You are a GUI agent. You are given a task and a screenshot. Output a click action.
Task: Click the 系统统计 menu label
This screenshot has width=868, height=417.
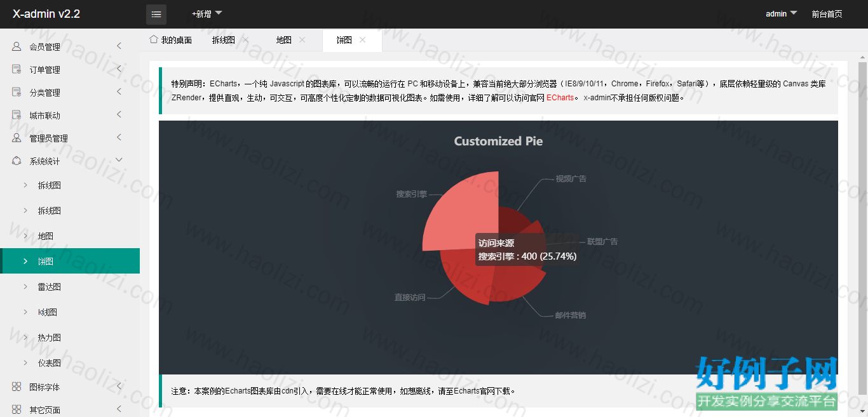pyautogui.click(x=44, y=161)
